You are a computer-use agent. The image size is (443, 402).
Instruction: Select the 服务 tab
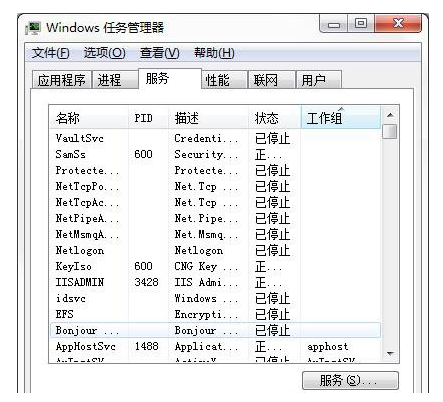click(170, 79)
